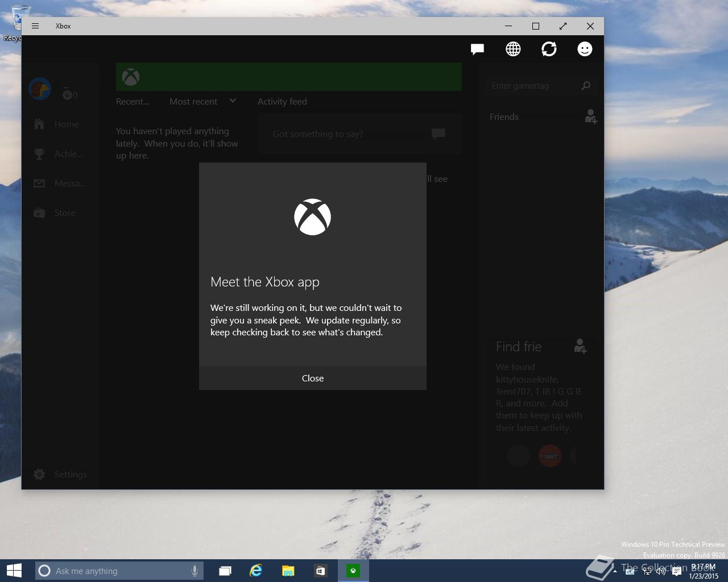Launch Internet Explorer from taskbar
The image size is (728, 582).
click(257, 571)
